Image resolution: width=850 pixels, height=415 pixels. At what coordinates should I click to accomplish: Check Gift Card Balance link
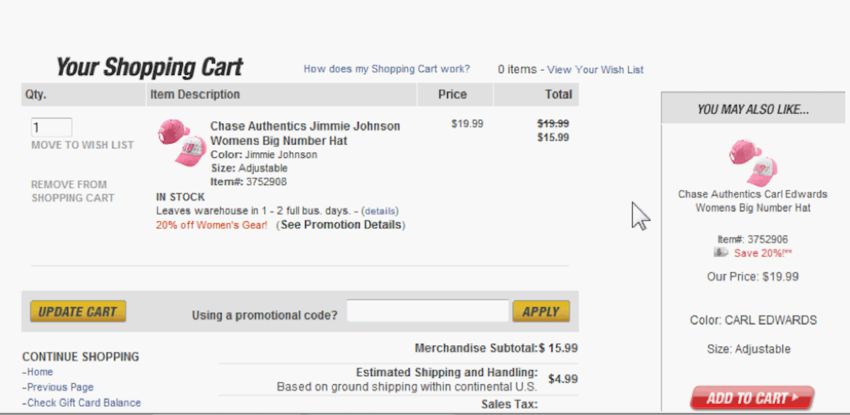[x=84, y=403]
